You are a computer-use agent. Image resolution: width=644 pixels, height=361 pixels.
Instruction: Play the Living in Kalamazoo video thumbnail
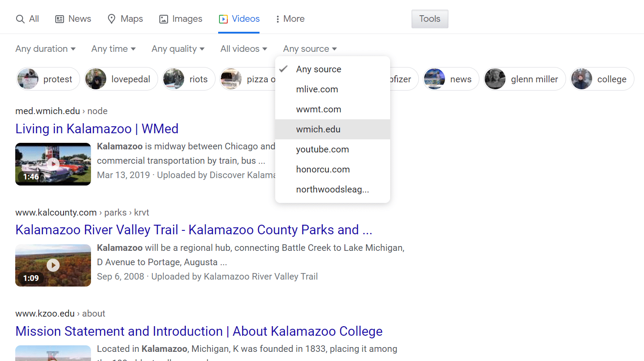[53, 164]
